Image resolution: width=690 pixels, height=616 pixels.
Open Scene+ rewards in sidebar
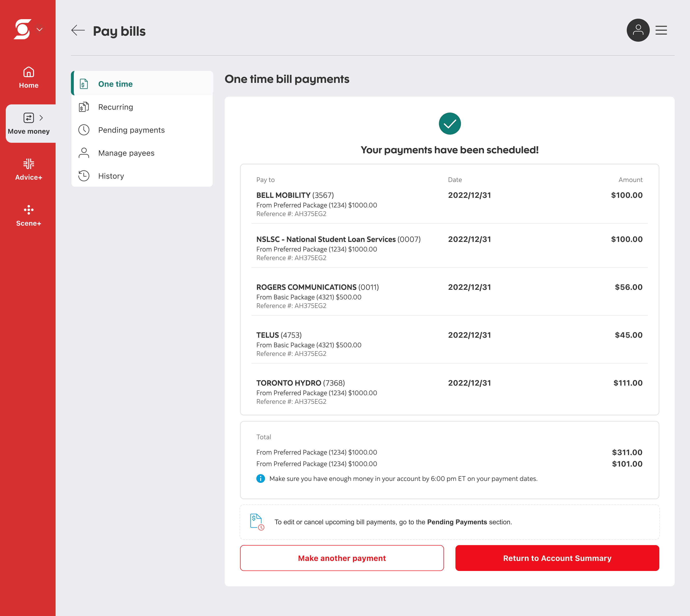(29, 215)
